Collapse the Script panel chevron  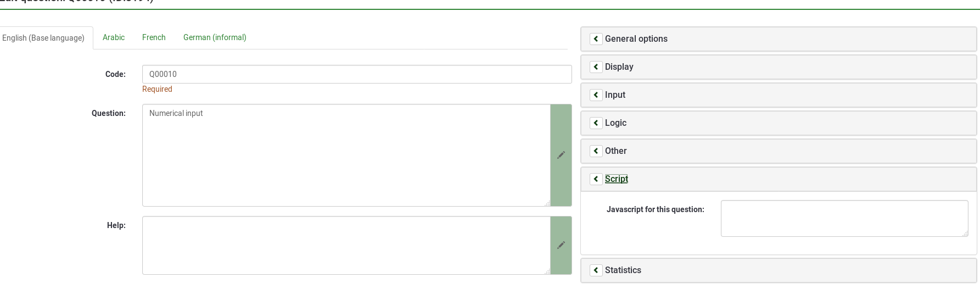[596, 179]
